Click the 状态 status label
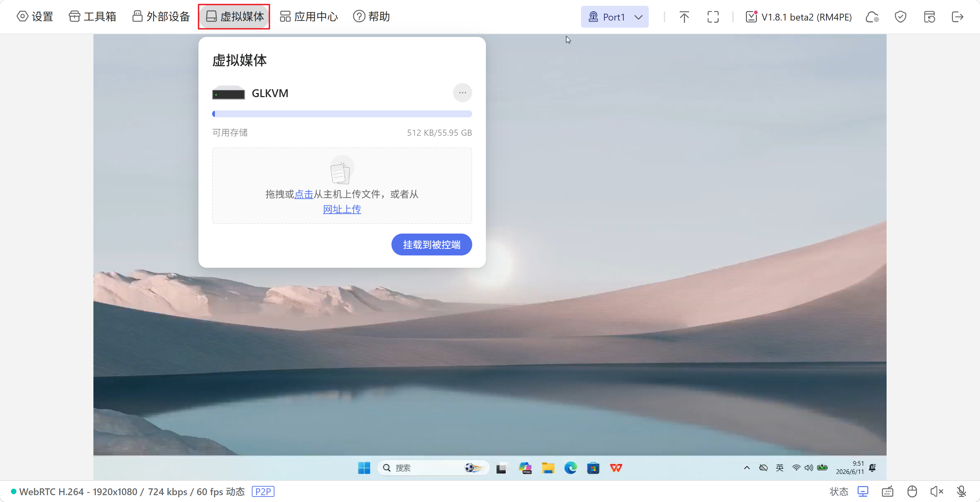Viewport: 980px width, 502px height. (x=839, y=491)
